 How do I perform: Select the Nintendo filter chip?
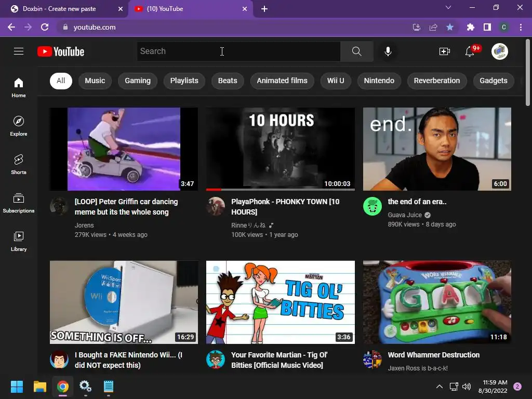click(379, 81)
